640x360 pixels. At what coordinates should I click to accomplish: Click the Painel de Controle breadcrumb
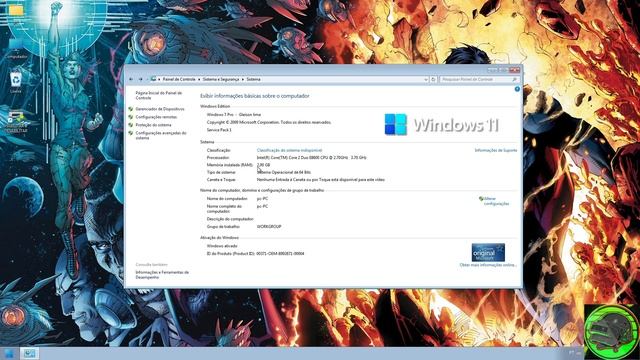pyautogui.click(x=179, y=79)
